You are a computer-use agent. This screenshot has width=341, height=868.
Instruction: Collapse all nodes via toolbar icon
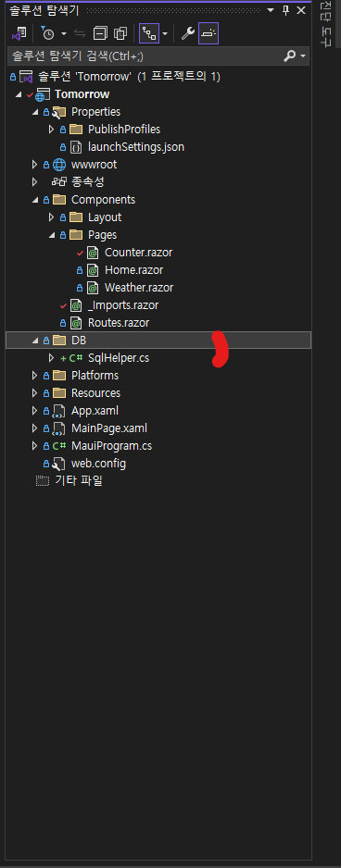[100, 33]
